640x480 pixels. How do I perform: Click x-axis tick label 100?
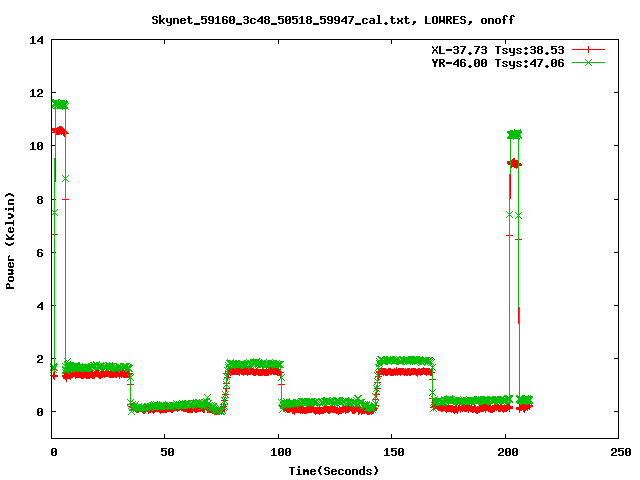(x=281, y=452)
